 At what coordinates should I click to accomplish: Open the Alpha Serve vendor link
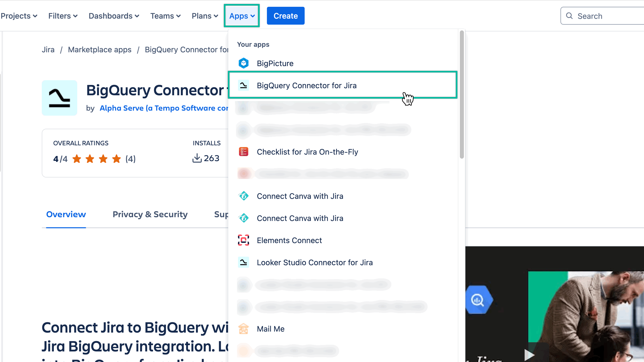coord(164,108)
